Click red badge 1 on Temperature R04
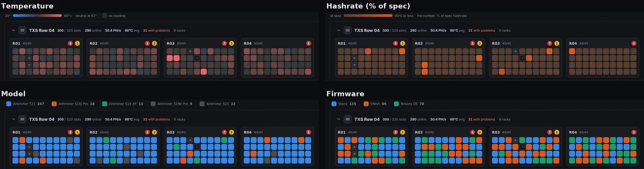The image size is (644, 169). click(x=308, y=43)
